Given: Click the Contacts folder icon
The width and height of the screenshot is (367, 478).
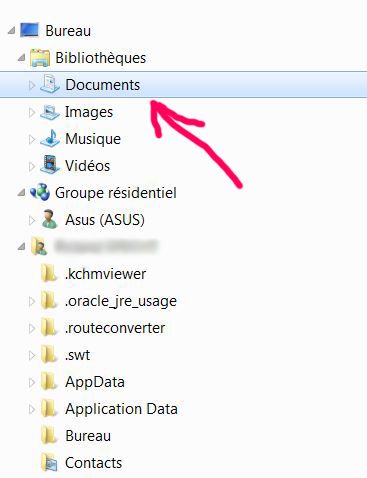Looking at the screenshot, I should [x=49, y=463].
